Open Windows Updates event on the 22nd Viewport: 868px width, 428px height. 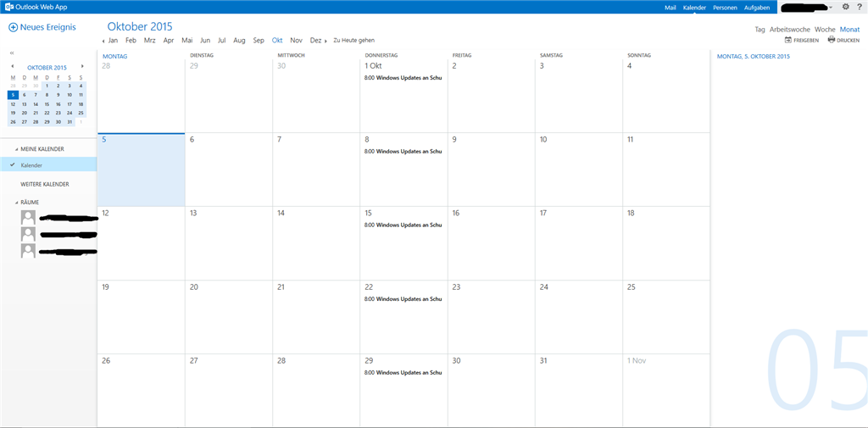(x=403, y=299)
